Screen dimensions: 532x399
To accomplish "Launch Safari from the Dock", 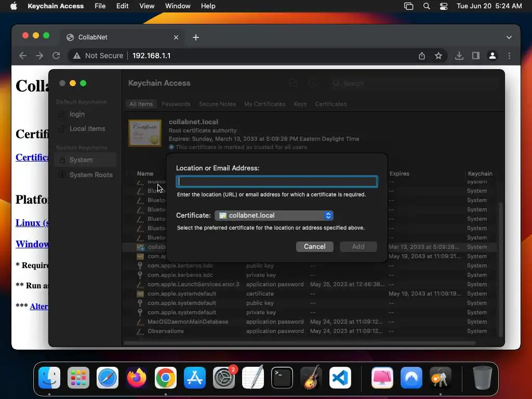I will [108, 378].
